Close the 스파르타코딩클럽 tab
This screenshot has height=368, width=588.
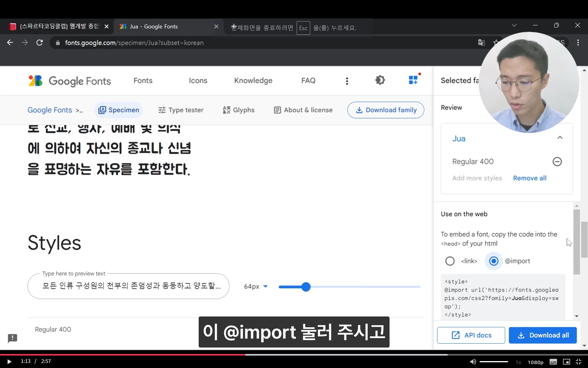(x=106, y=26)
